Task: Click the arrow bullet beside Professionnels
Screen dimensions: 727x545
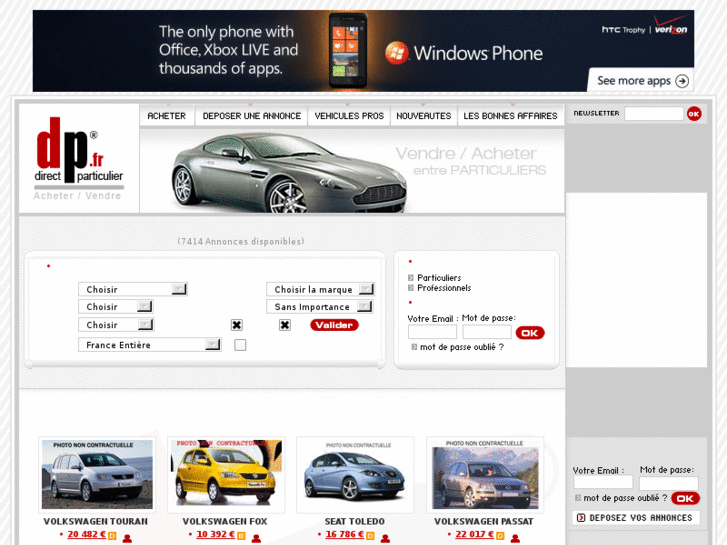Action: [x=411, y=288]
